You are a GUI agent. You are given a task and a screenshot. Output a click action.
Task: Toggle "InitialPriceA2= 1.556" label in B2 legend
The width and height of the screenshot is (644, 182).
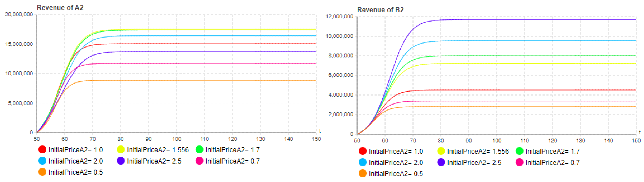[x=478, y=151]
